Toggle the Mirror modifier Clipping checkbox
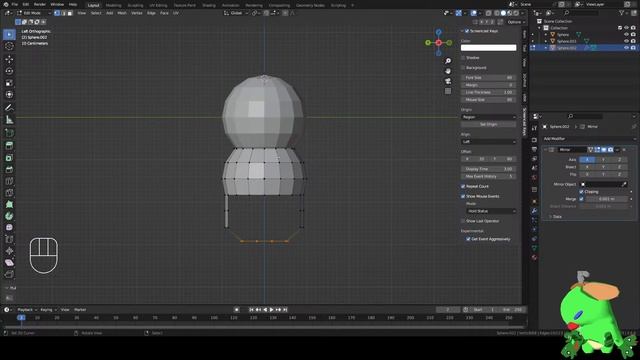 (582, 192)
